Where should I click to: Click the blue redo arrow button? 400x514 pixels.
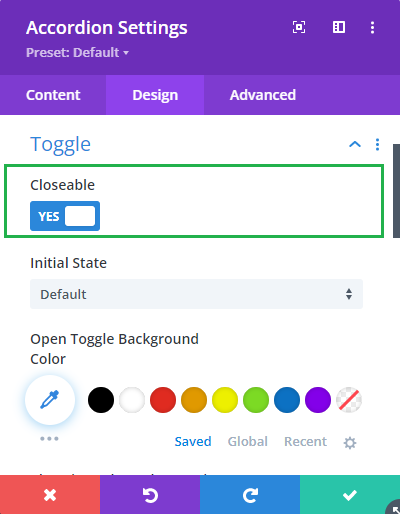[250, 495]
